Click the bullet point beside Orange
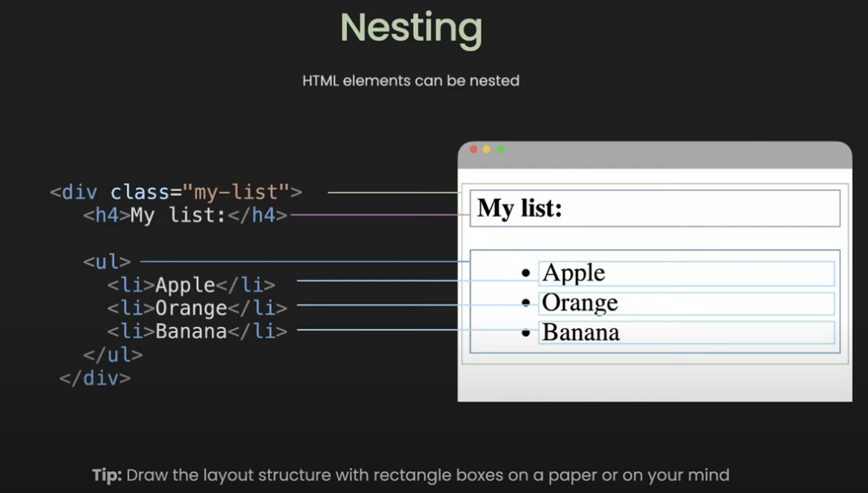 point(526,303)
